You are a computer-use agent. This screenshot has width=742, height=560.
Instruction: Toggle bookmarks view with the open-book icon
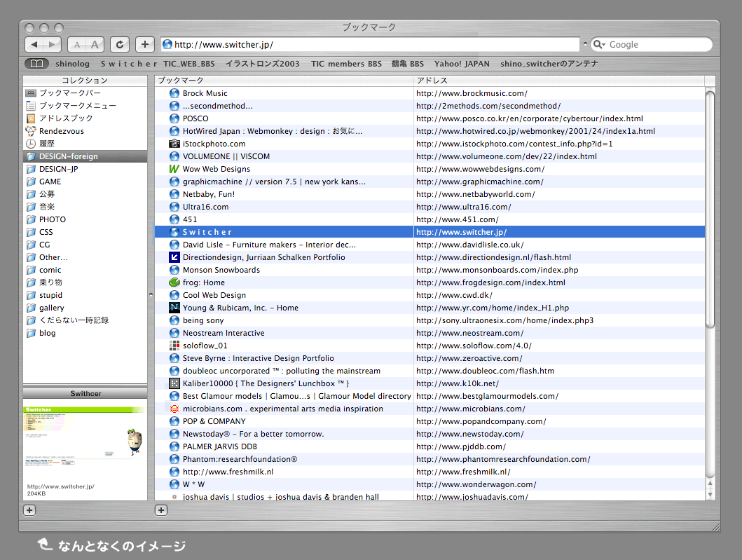pyautogui.click(x=36, y=64)
